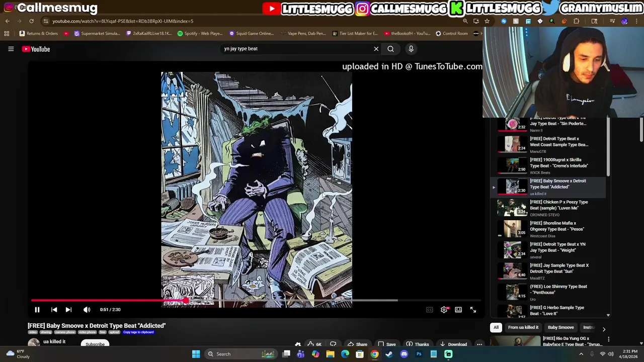This screenshot has height=362, width=644.
Task: Focus the 'yn jay type beat' search field
Action: 296,49
